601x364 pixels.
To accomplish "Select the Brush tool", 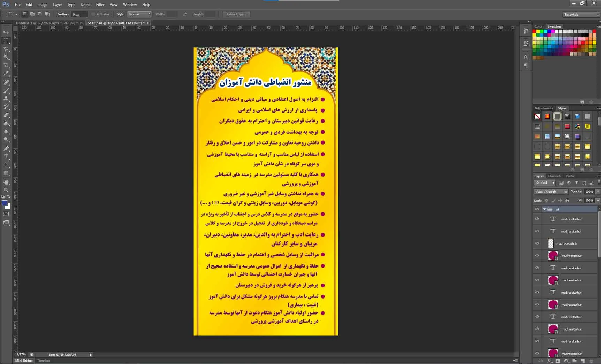I will (6, 91).
